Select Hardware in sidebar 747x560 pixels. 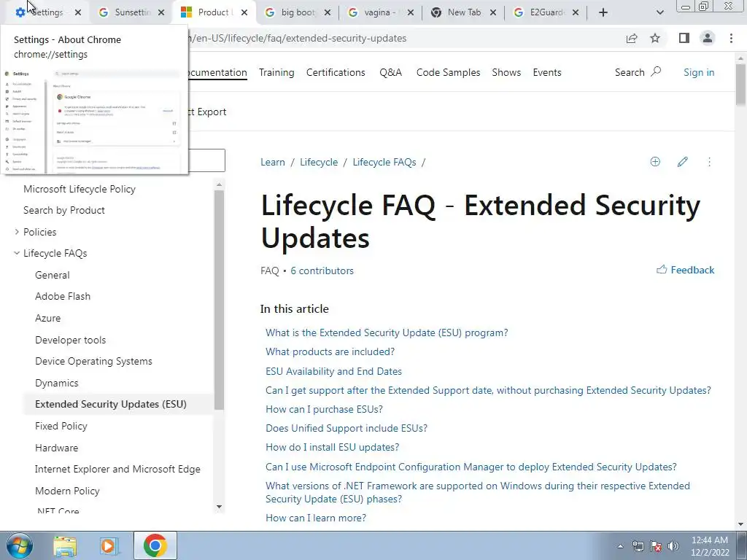pos(56,448)
